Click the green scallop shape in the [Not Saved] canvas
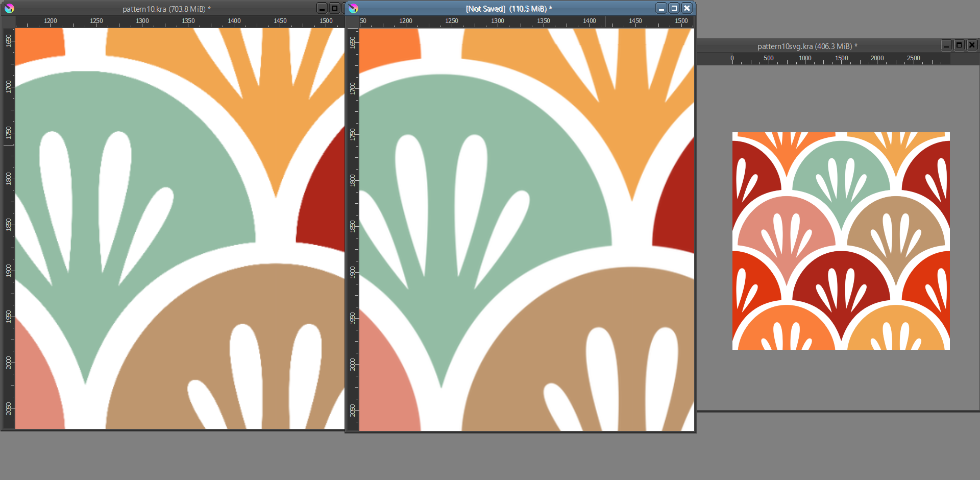The image size is (980, 480). tap(485, 230)
